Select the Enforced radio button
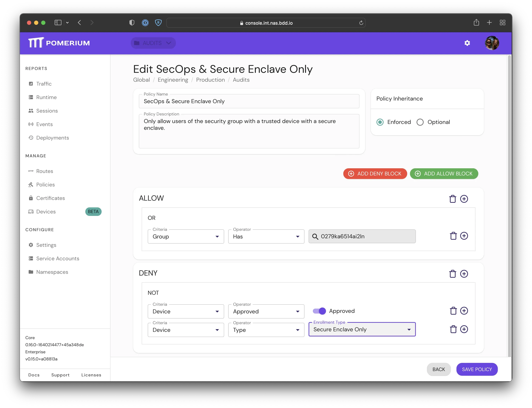This screenshot has width=532, height=408. [380, 122]
